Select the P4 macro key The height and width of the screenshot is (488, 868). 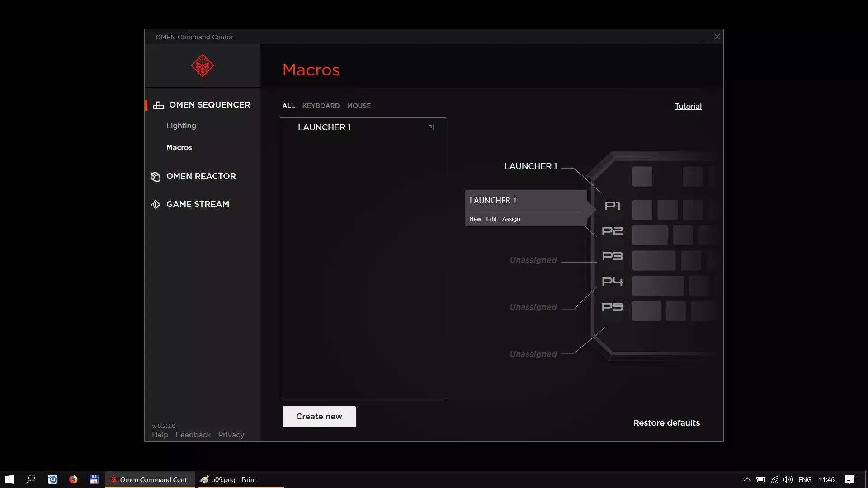pos(612,282)
